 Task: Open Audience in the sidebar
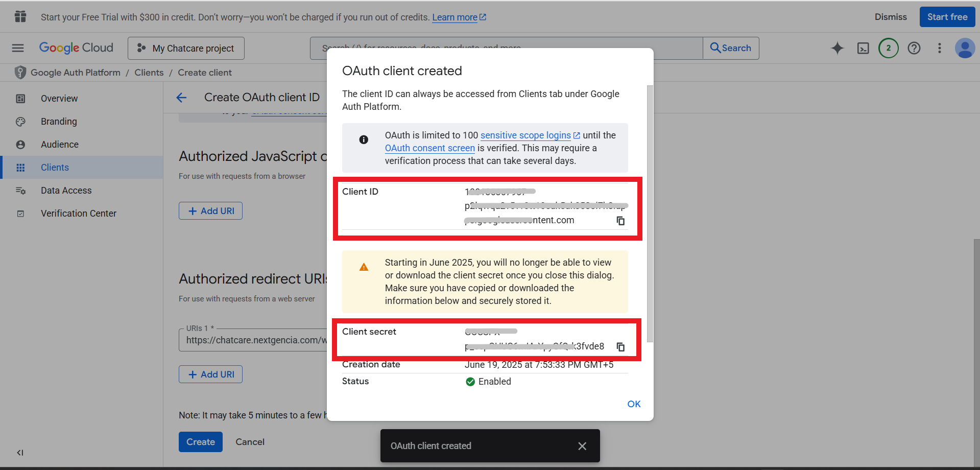coord(82,145)
